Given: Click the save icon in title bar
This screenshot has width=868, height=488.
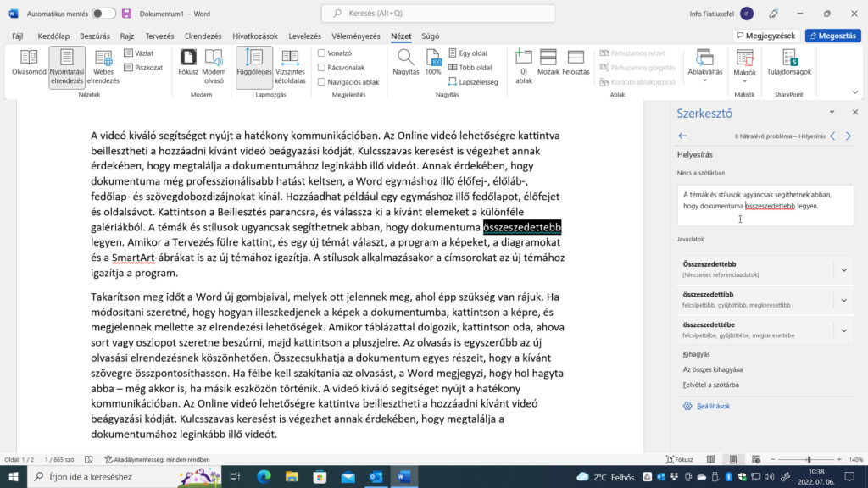Looking at the screenshot, I should click(127, 14).
